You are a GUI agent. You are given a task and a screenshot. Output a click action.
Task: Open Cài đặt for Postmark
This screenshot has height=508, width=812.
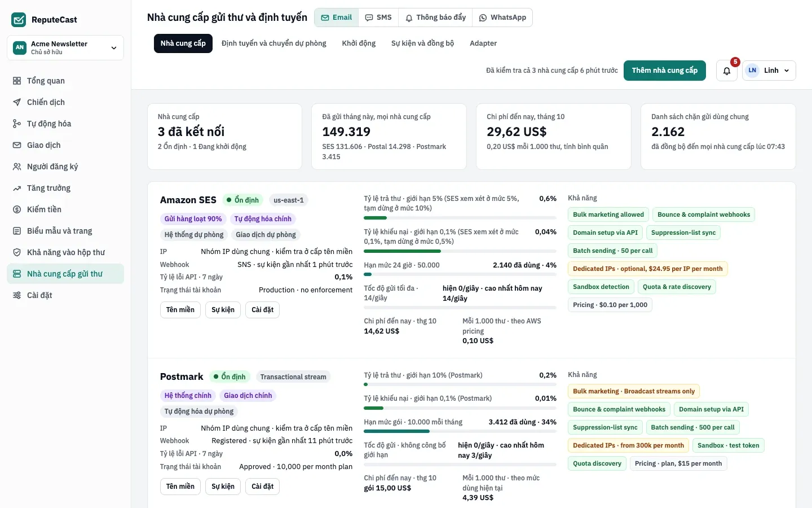pos(263,487)
